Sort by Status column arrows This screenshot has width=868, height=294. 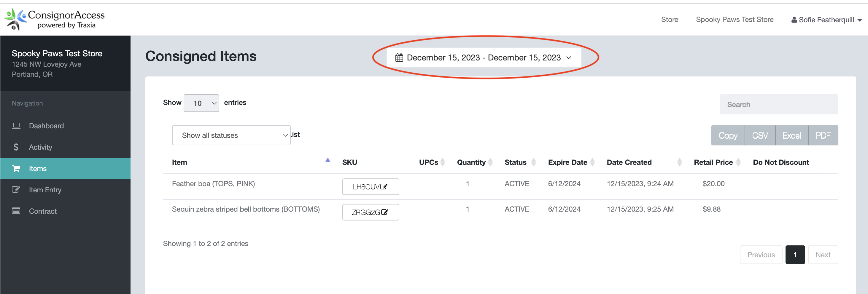(534, 162)
